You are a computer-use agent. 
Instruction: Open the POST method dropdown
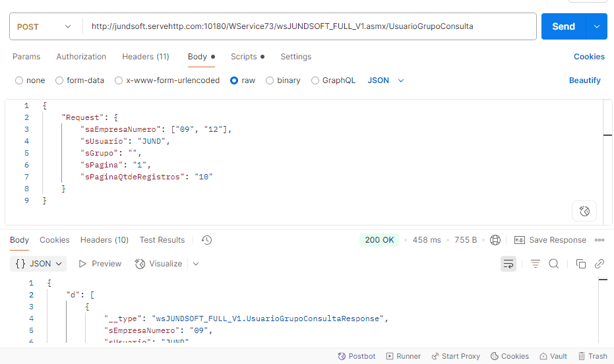pos(44,27)
